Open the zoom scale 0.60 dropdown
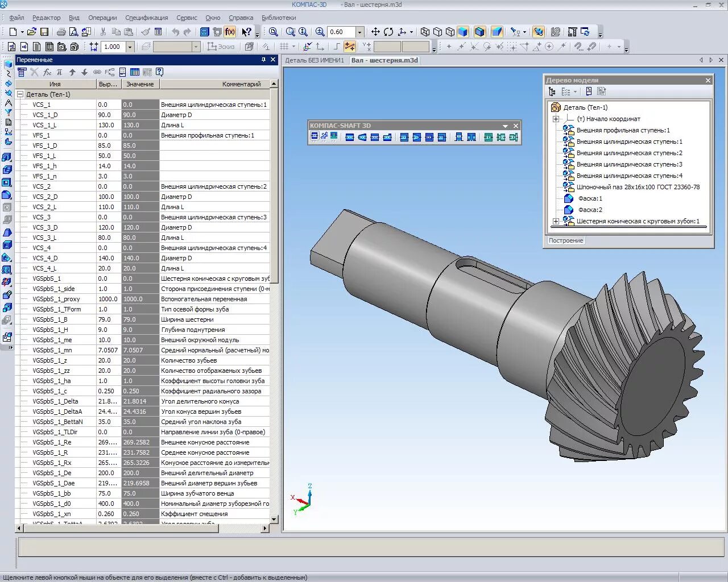This screenshot has width=728, height=582. [359, 32]
